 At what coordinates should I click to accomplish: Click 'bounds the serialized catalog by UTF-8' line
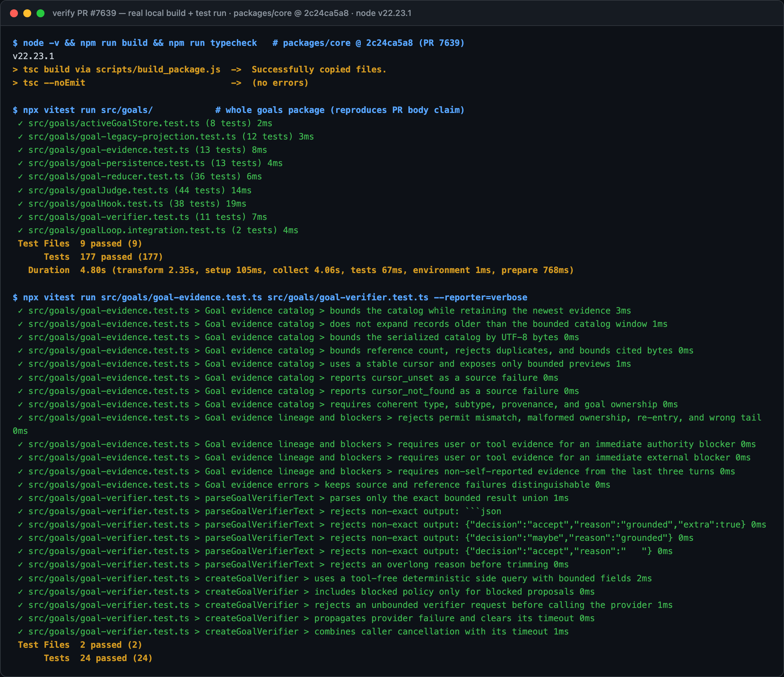[x=298, y=337]
